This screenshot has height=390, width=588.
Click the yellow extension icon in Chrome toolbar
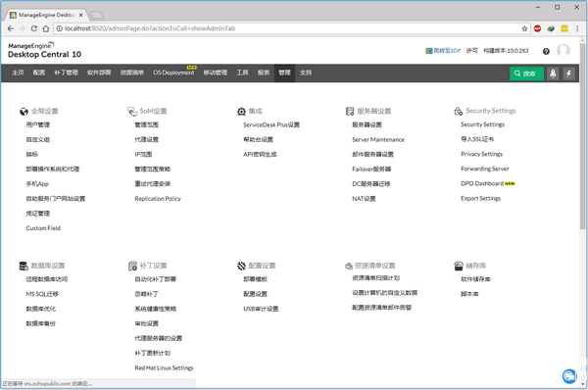[564, 28]
